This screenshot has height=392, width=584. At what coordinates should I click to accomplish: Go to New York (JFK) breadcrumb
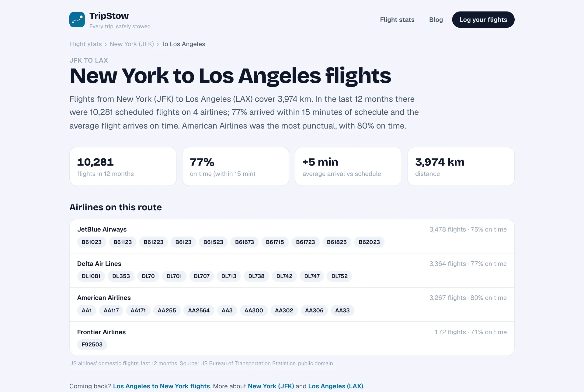(132, 44)
